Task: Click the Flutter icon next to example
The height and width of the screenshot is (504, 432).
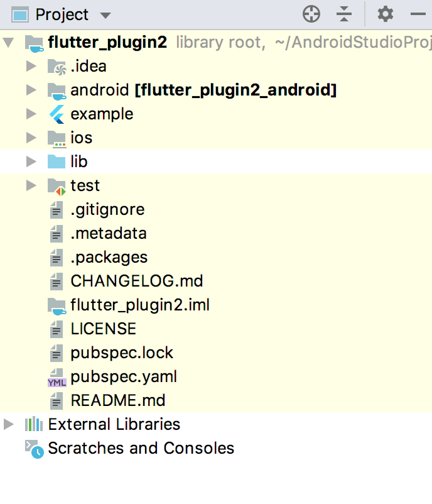Action: [x=57, y=114]
